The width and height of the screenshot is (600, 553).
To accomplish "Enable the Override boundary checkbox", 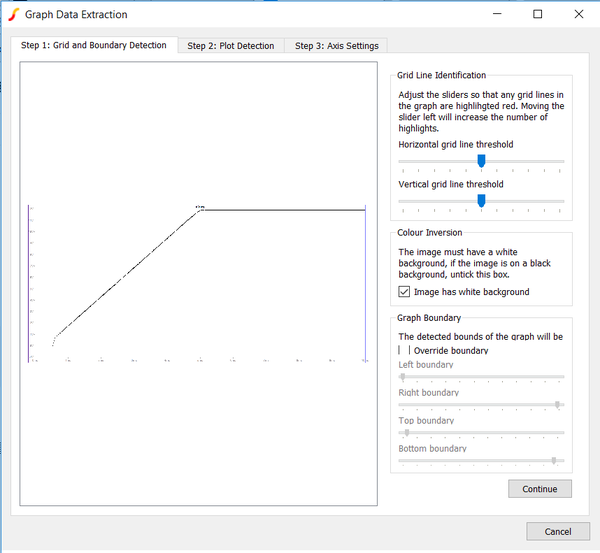I will 404,351.
